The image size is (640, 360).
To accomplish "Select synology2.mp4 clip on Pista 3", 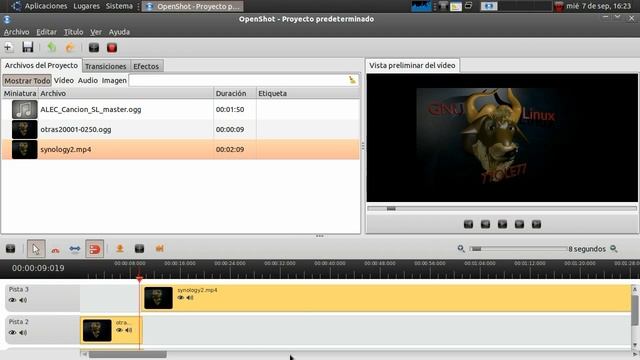I will [x=386, y=298].
